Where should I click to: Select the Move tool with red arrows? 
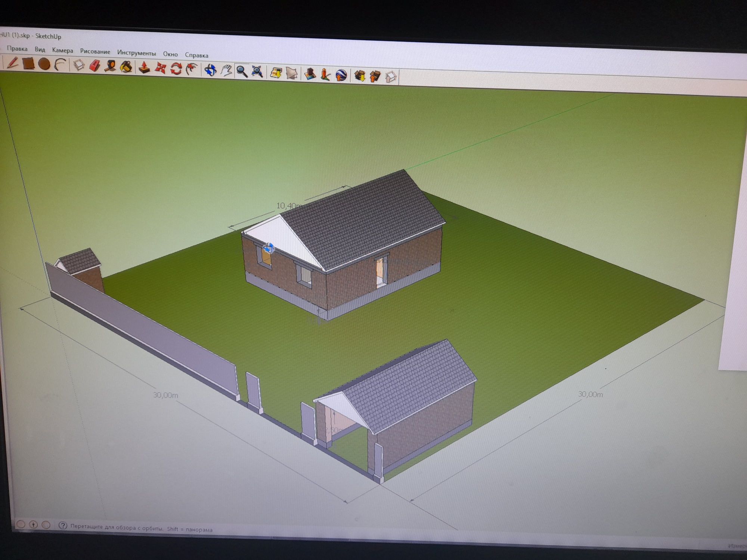click(160, 68)
